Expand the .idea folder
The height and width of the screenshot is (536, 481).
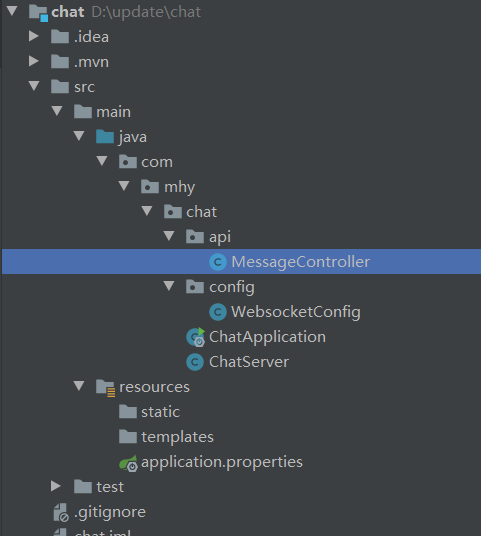tap(34, 36)
